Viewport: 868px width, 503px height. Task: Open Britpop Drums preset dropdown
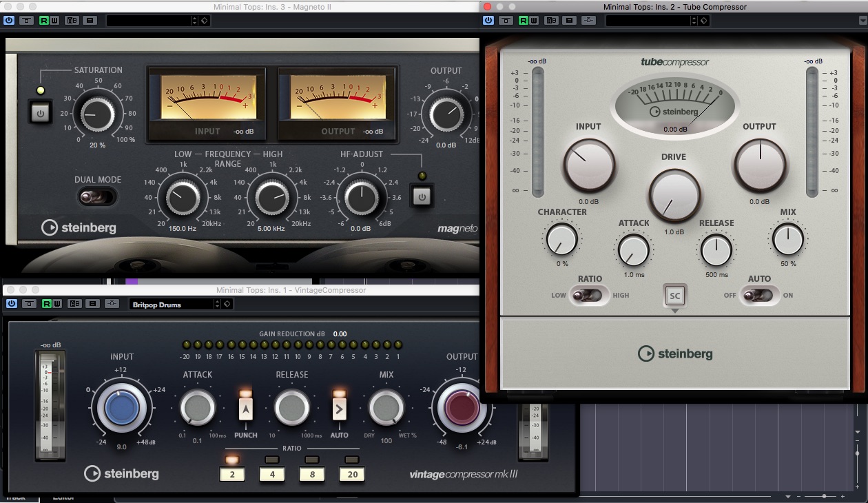click(170, 304)
